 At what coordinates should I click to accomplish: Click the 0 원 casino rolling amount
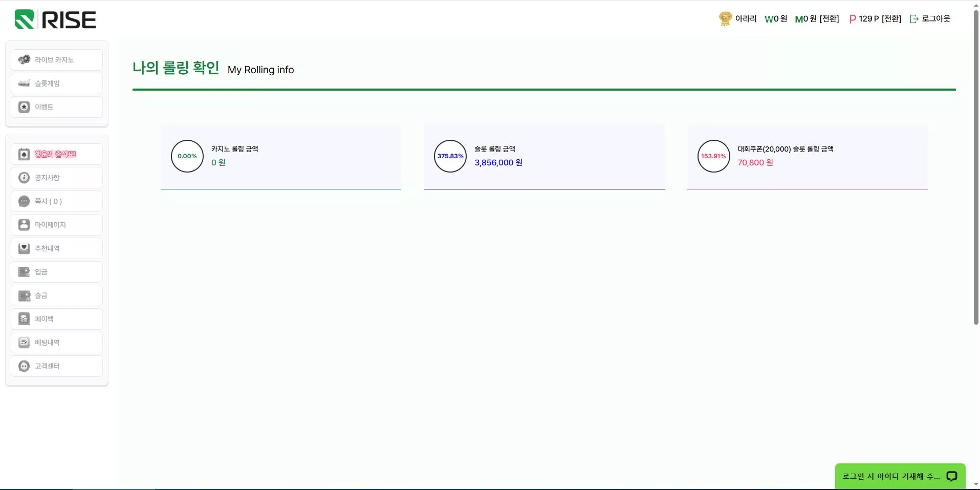(219, 162)
